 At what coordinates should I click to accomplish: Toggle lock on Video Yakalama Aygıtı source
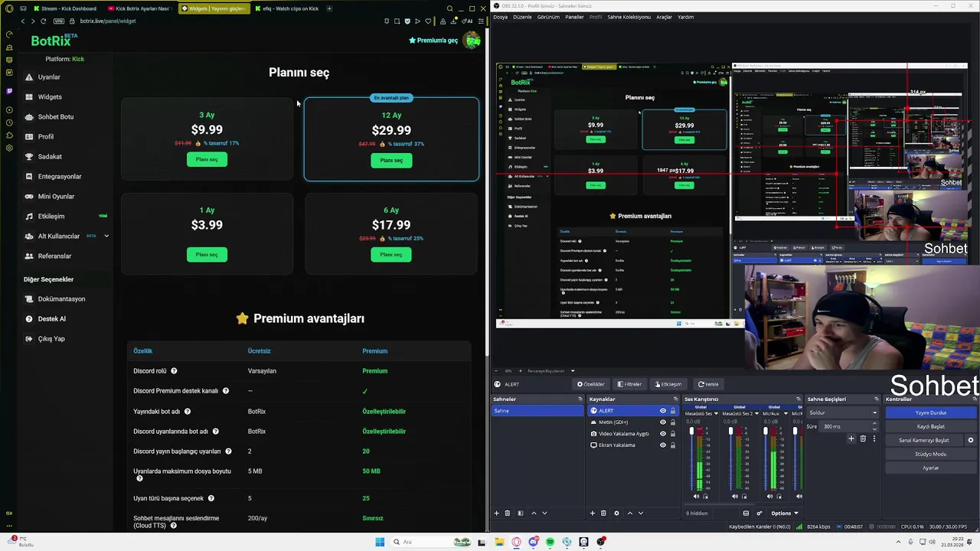click(673, 434)
